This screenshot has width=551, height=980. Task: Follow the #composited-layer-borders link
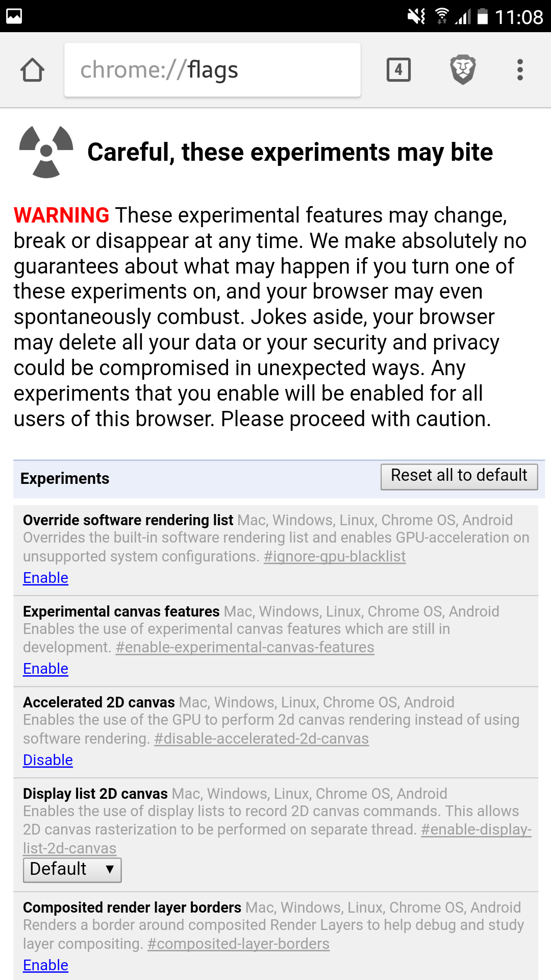pyautogui.click(x=238, y=944)
